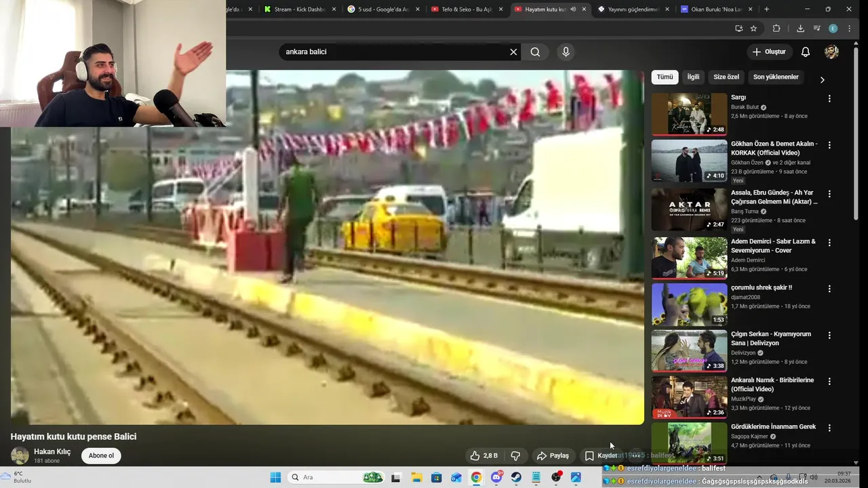Image resolution: width=868 pixels, height=488 pixels.
Task: Open the KORKAK Official Video thumbnail
Action: 689,161
